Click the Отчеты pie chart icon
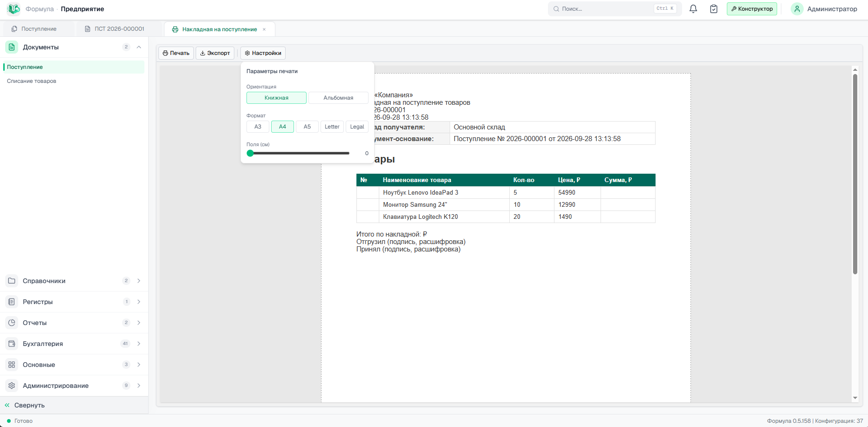The height and width of the screenshot is (427, 868). (x=12, y=323)
